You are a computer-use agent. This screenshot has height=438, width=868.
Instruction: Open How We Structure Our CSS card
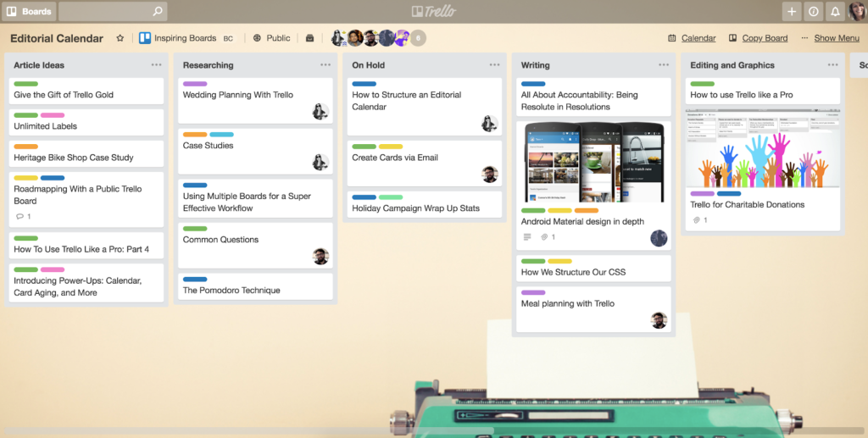point(593,269)
